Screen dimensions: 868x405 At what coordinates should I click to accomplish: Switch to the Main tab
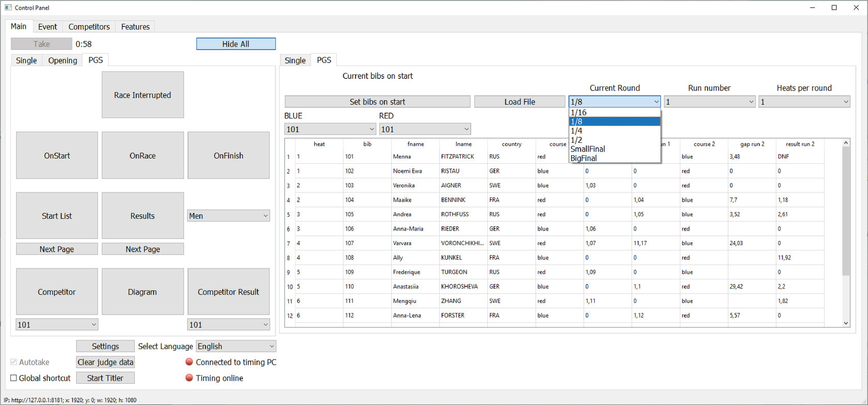click(19, 26)
